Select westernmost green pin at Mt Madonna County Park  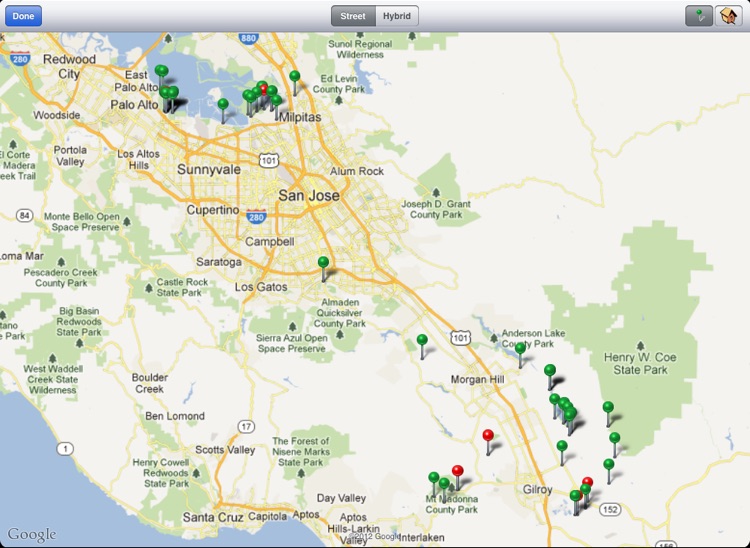434,477
